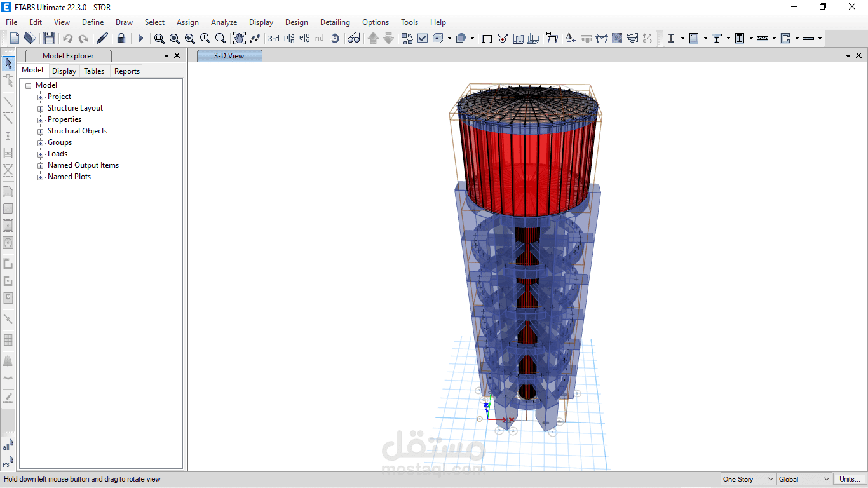This screenshot has height=488, width=868.
Task: Select the Rubber Band Zoom icon
Action: (x=159, y=38)
